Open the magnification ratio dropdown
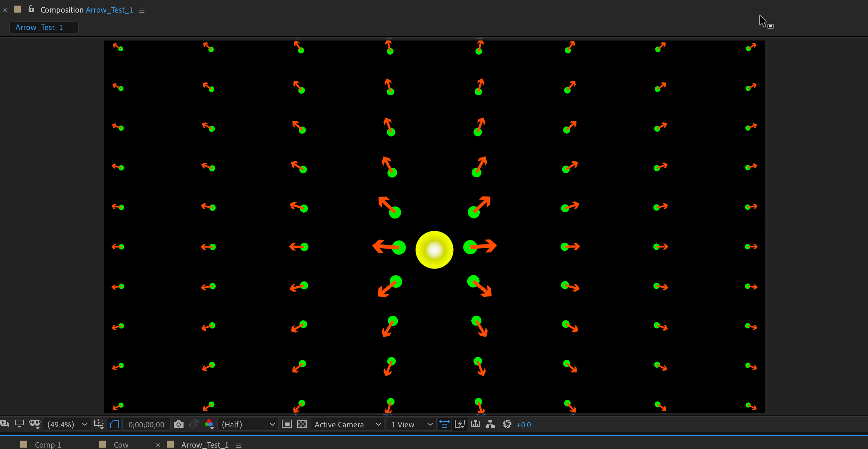868x449 pixels. coord(66,425)
